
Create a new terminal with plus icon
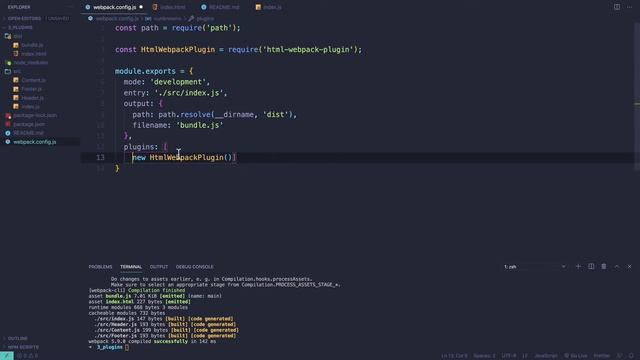tap(578, 267)
